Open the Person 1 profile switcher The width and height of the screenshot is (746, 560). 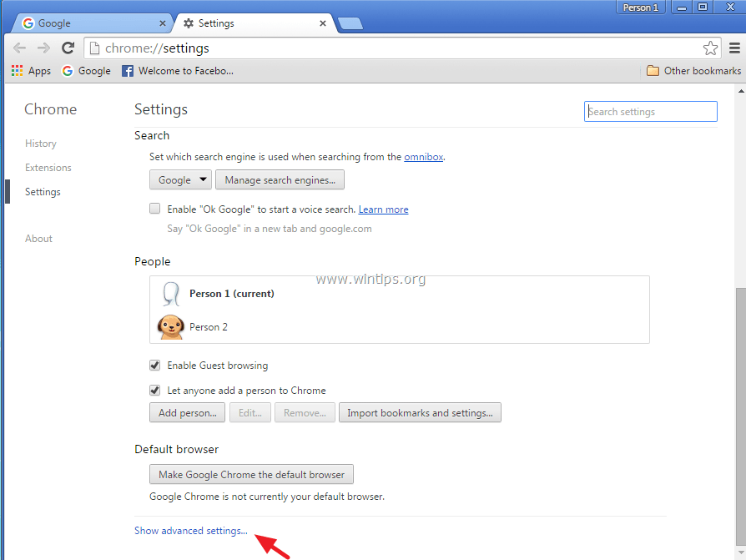click(641, 8)
